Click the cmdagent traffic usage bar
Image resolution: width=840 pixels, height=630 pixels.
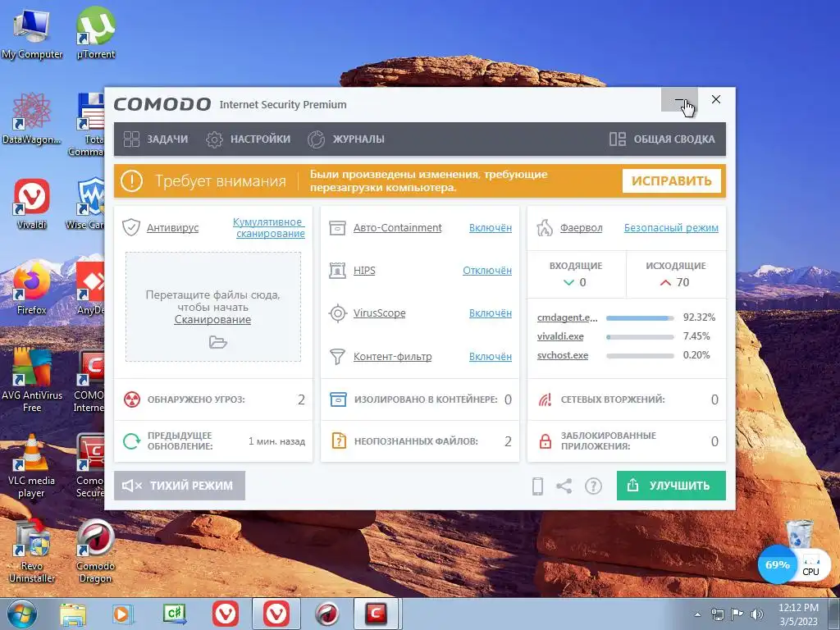coord(640,318)
